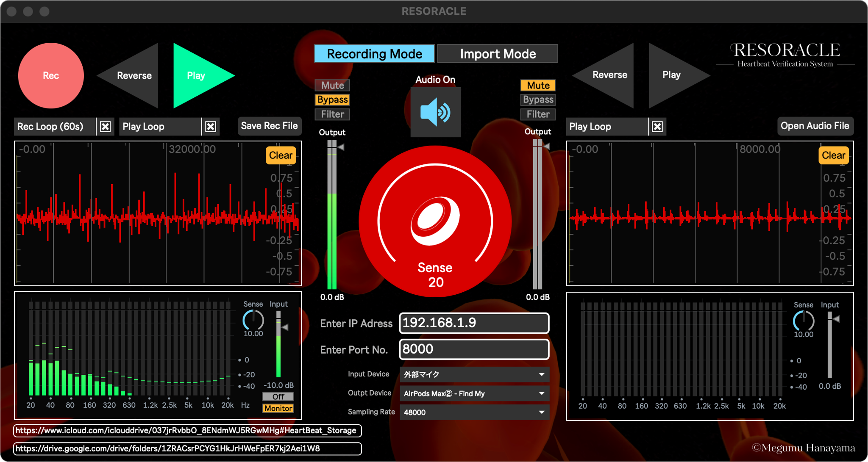Click the Open Audio File button
868x462 pixels.
coord(815,126)
